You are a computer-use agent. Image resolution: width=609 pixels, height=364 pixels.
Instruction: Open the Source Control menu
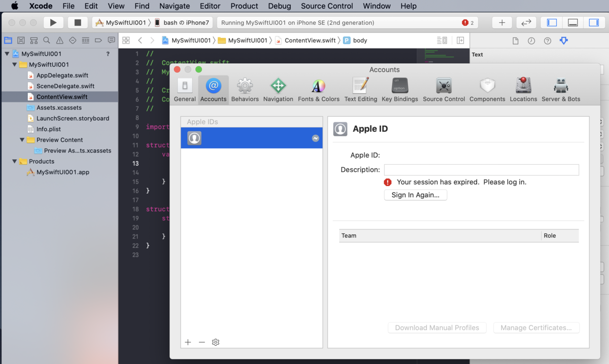[327, 6]
